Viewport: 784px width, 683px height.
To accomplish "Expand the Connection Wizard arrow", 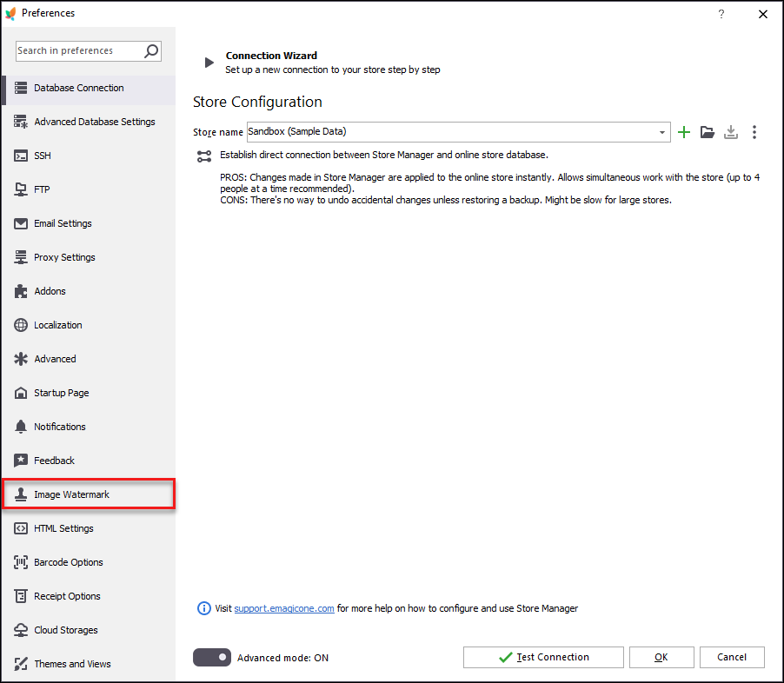I will click(x=209, y=63).
